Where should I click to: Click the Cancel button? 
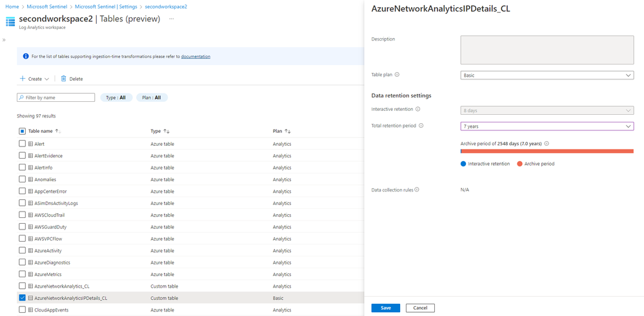click(420, 308)
